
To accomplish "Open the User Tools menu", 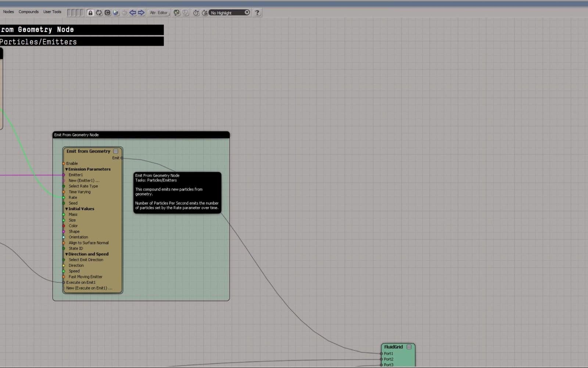I will 52,12.
